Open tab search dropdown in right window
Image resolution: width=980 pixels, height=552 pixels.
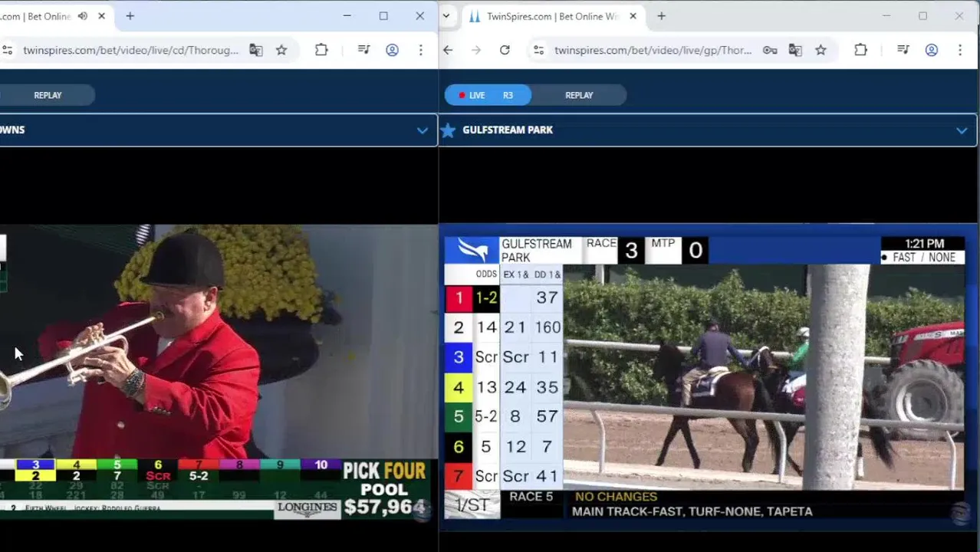pos(446,16)
